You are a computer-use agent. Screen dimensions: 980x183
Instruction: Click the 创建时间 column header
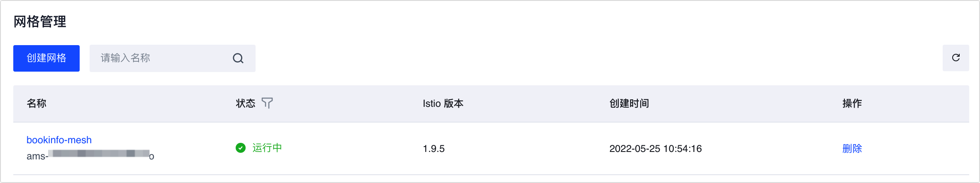pos(629,104)
